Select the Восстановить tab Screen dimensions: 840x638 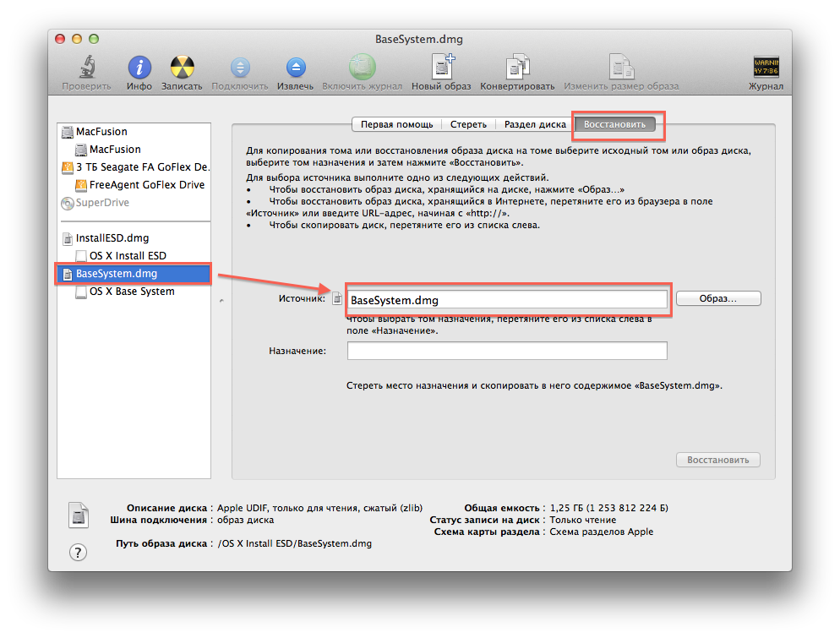coord(614,124)
